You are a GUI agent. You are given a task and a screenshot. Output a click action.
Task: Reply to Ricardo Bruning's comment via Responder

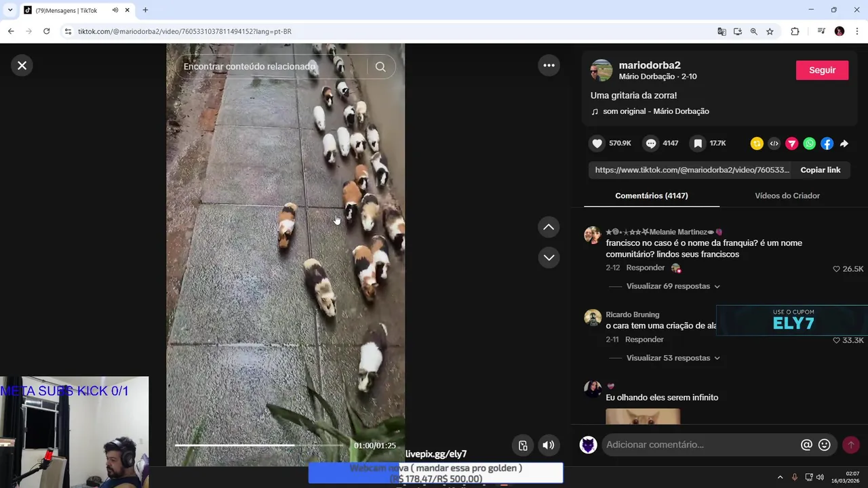pos(644,340)
